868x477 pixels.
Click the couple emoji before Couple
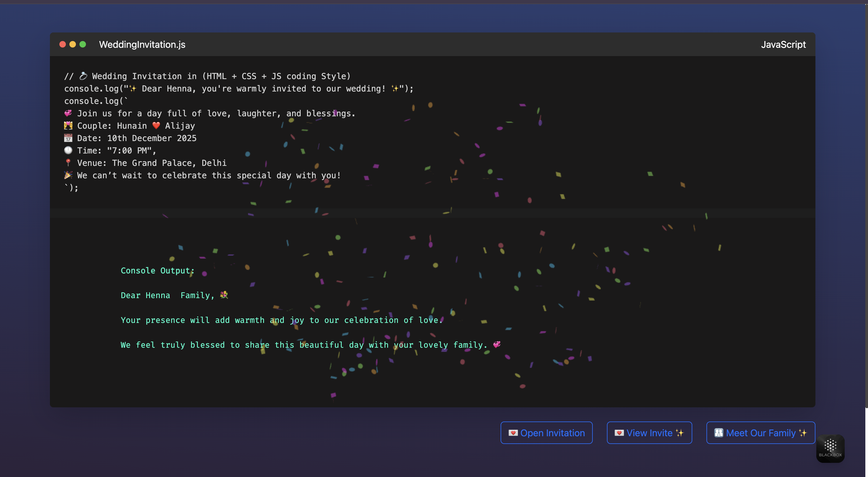[x=68, y=126]
